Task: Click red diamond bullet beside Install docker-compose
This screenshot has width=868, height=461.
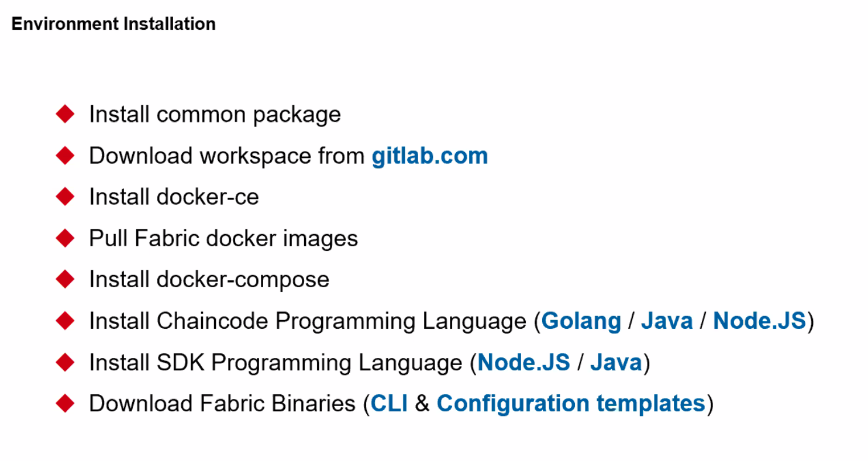Action: [65, 279]
